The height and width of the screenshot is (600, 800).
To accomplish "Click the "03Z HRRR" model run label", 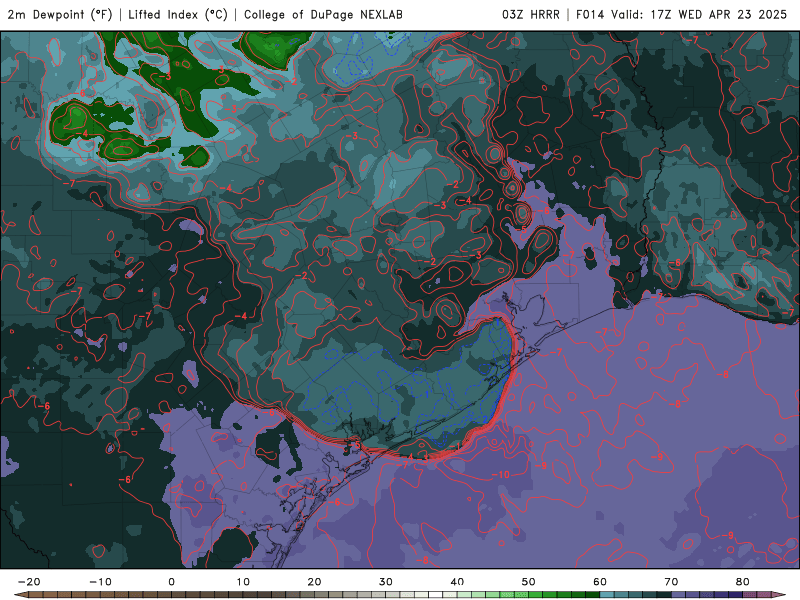I will click(x=531, y=14).
